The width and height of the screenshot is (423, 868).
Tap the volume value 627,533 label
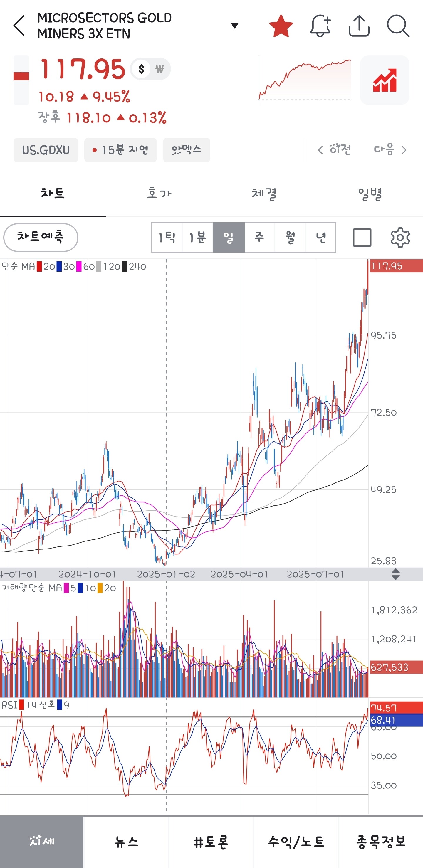click(396, 667)
